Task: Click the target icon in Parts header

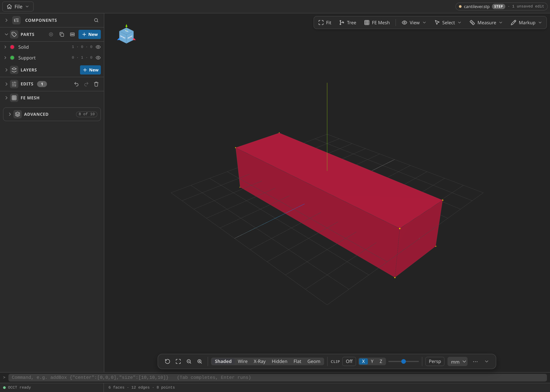Action: pos(51,34)
